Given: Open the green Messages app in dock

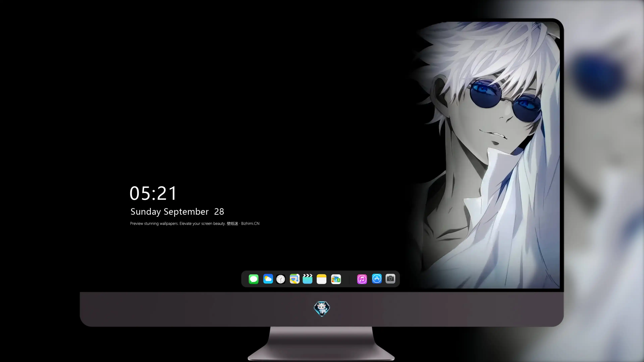Looking at the screenshot, I should (x=254, y=279).
